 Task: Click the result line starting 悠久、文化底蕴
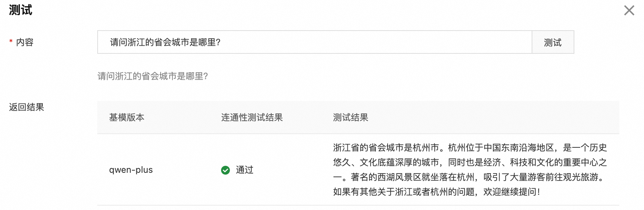[470, 162]
